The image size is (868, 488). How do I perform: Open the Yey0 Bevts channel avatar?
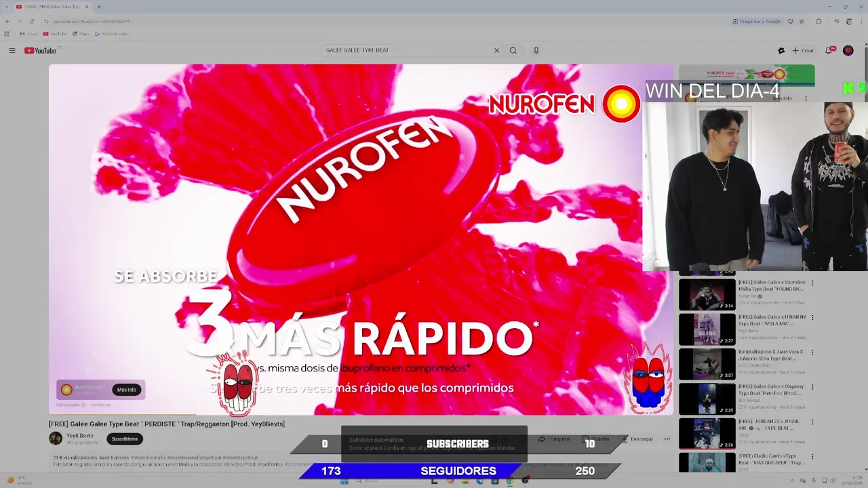coord(56,439)
